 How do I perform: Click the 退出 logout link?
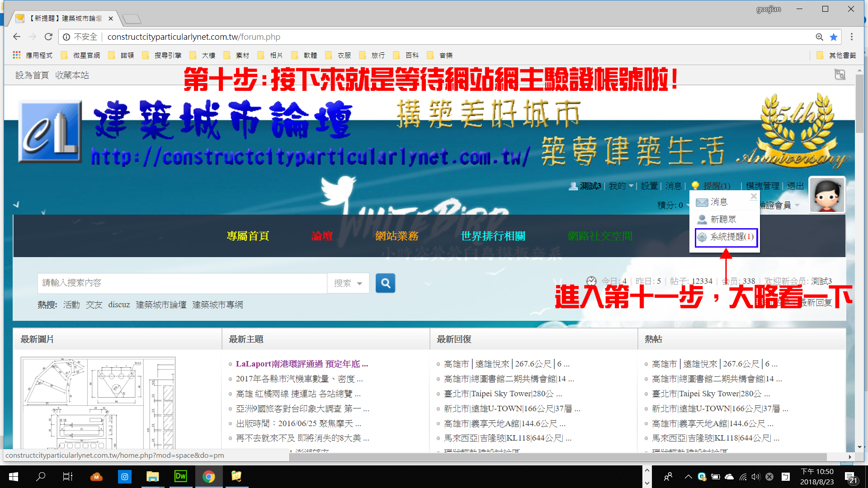click(795, 186)
